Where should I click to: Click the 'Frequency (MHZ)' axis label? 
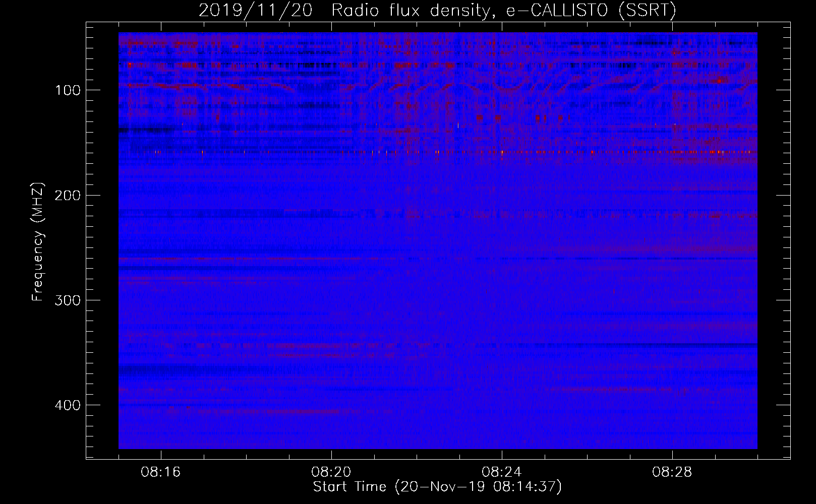click(x=38, y=242)
